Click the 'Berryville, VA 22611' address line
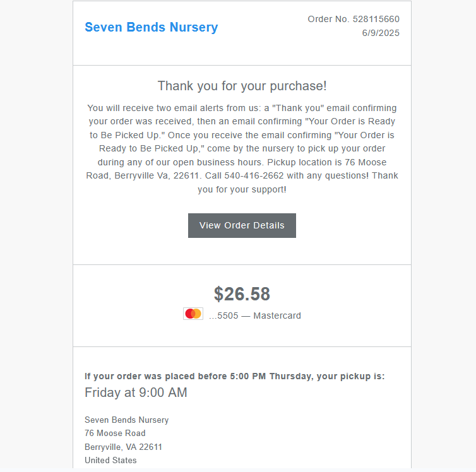The width and height of the screenshot is (476, 472). (x=123, y=447)
